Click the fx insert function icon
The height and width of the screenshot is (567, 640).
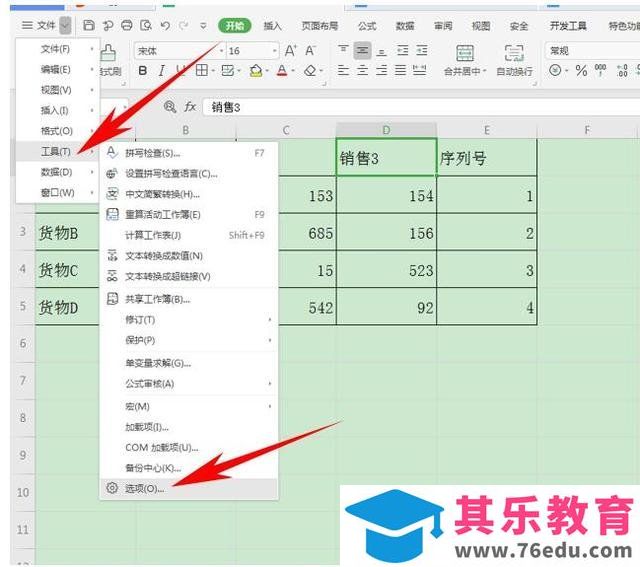[x=190, y=107]
